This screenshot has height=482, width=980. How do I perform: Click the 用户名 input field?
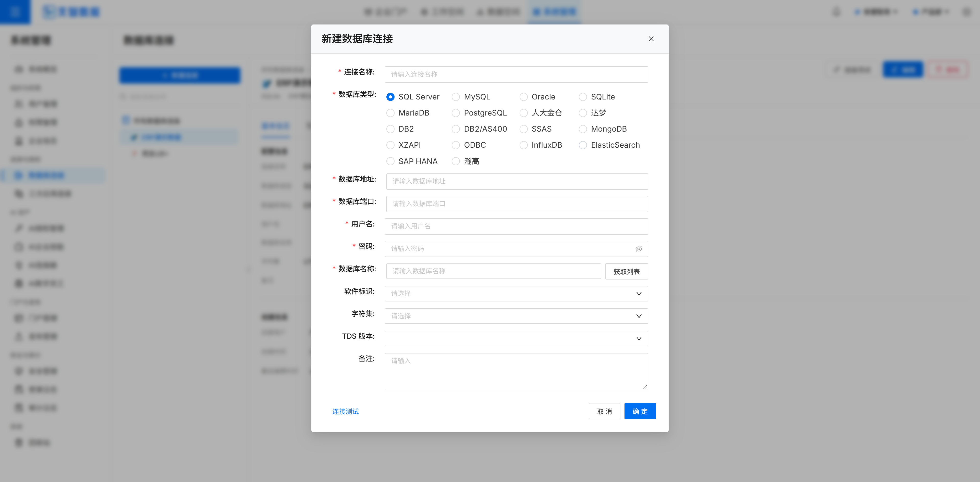(x=516, y=226)
